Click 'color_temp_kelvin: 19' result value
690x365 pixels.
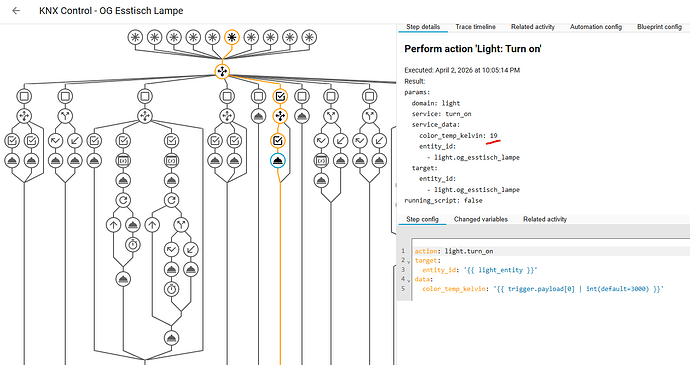click(x=458, y=136)
